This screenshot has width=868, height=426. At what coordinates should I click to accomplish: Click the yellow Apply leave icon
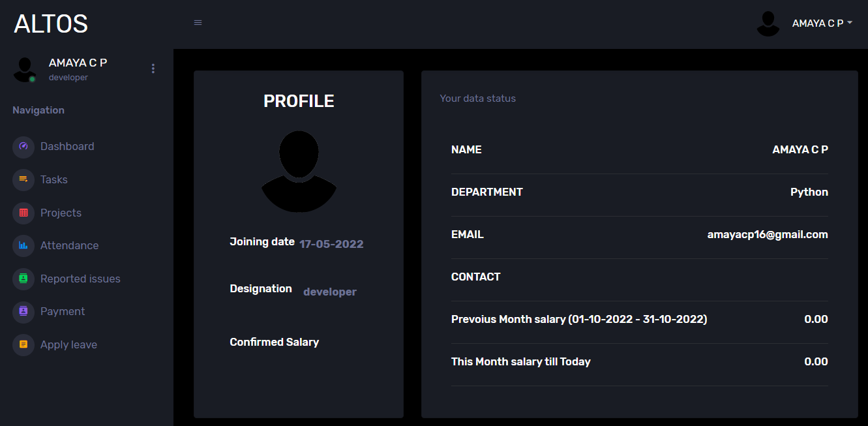pos(23,344)
